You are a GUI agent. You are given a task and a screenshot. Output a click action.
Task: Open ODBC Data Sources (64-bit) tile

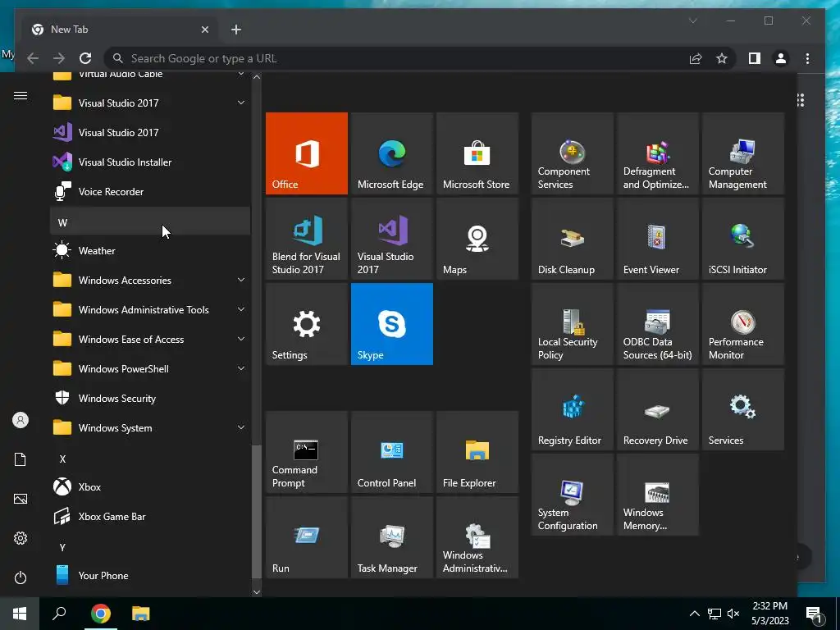(x=657, y=324)
